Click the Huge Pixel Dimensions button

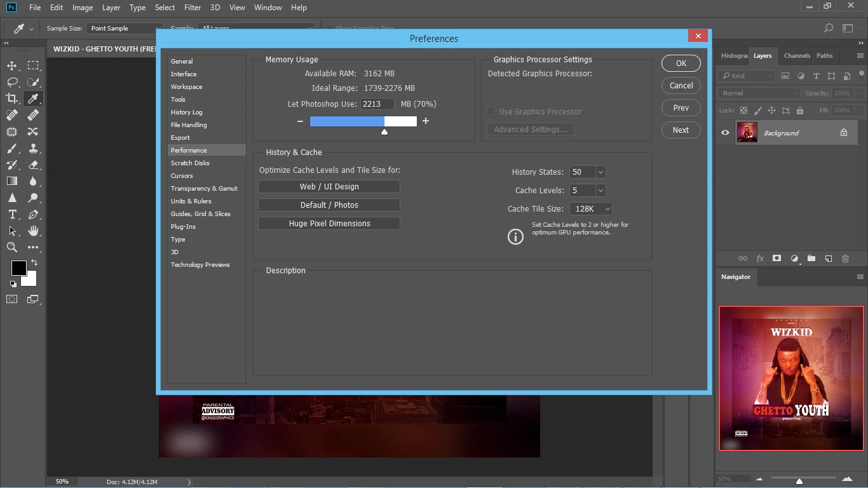coord(329,224)
